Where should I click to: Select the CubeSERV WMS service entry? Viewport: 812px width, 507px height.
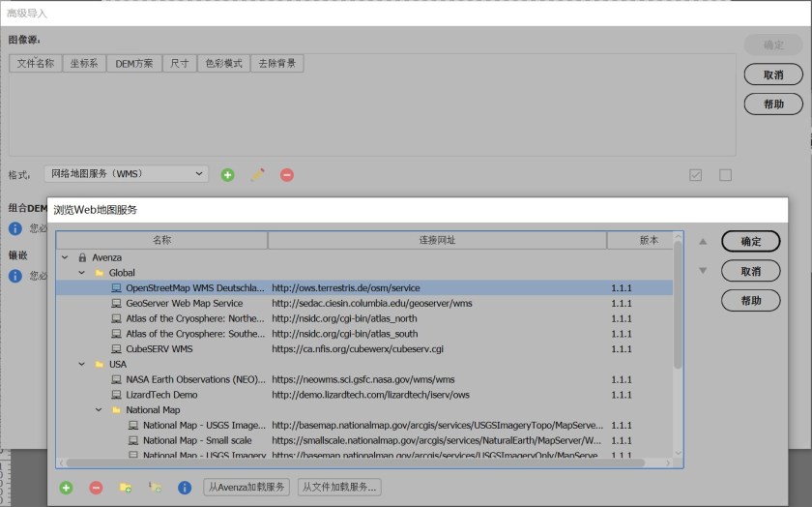tap(159, 349)
